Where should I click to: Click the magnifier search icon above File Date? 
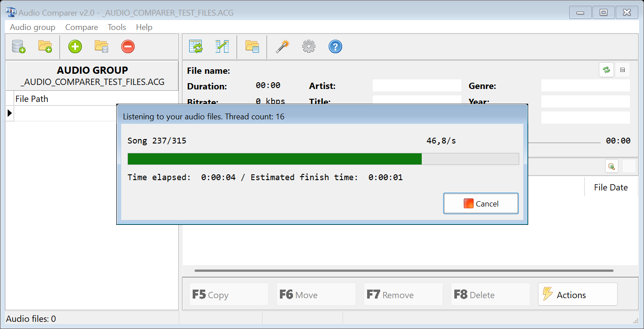(611, 166)
